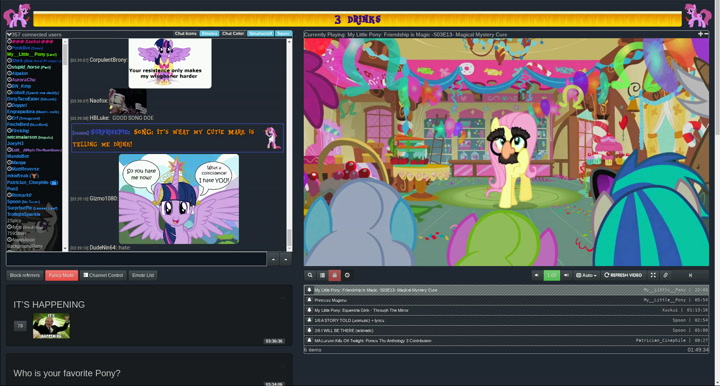
Task: Click the chat message input field
Action: pyautogui.click(x=136, y=259)
